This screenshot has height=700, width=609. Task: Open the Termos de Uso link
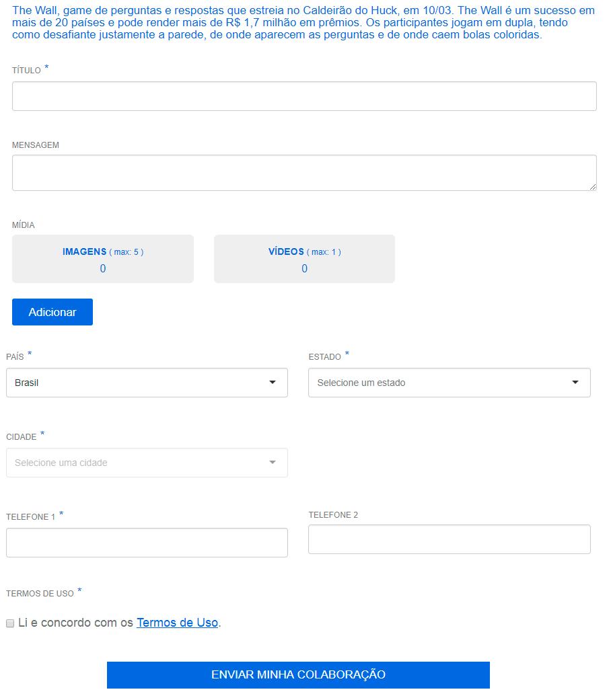177,623
